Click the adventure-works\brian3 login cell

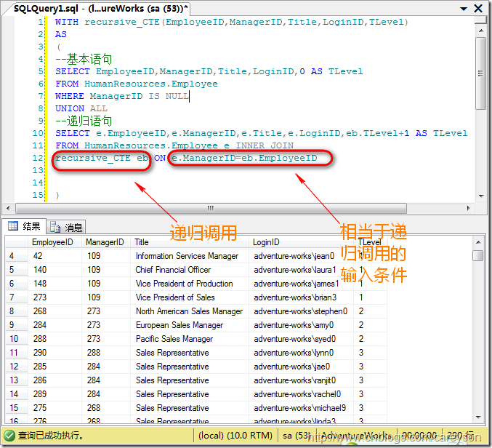[295, 297]
